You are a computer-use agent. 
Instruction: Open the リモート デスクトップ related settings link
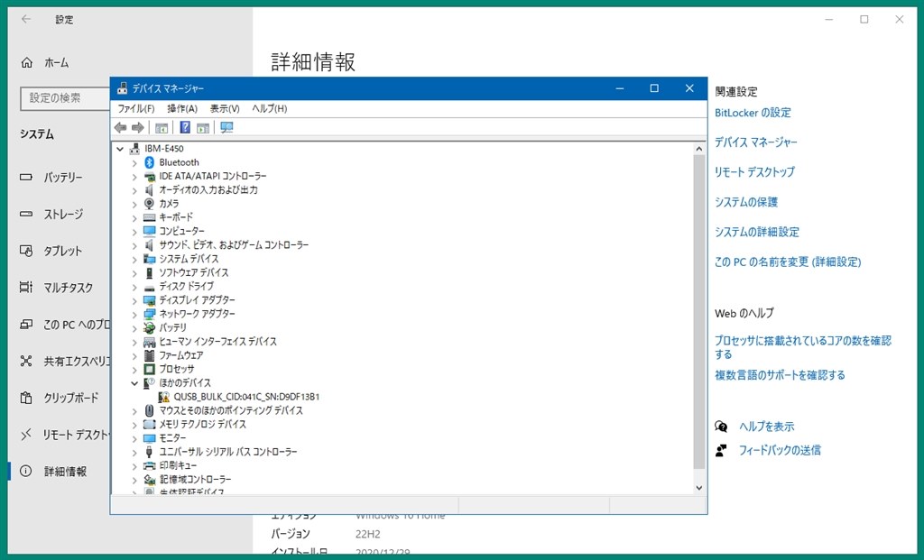754,172
